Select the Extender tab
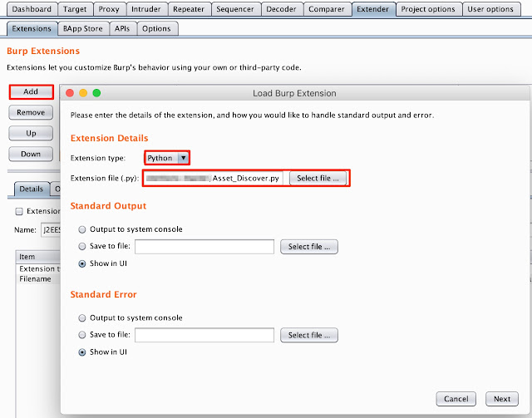The image size is (532, 418). (373, 9)
